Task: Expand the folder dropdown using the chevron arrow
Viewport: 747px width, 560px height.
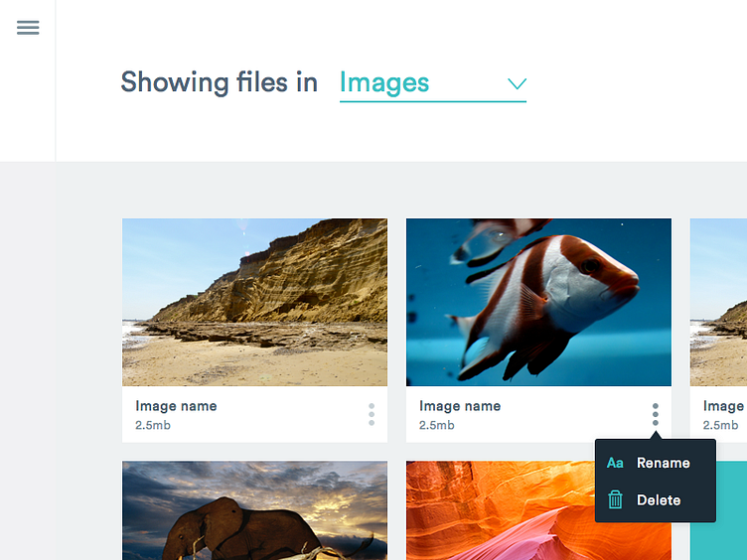Action: pos(517,83)
